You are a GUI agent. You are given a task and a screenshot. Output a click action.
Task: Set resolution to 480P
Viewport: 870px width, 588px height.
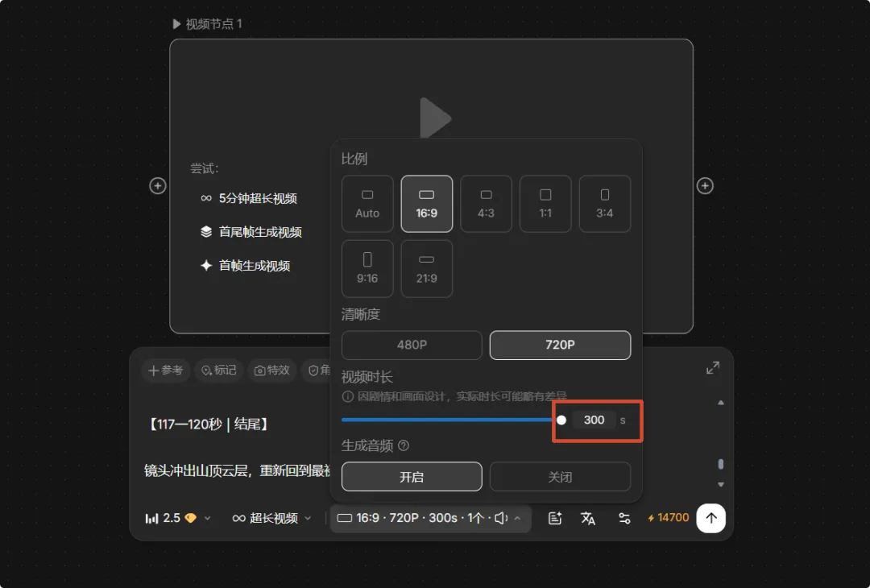(x=412, y=345)
